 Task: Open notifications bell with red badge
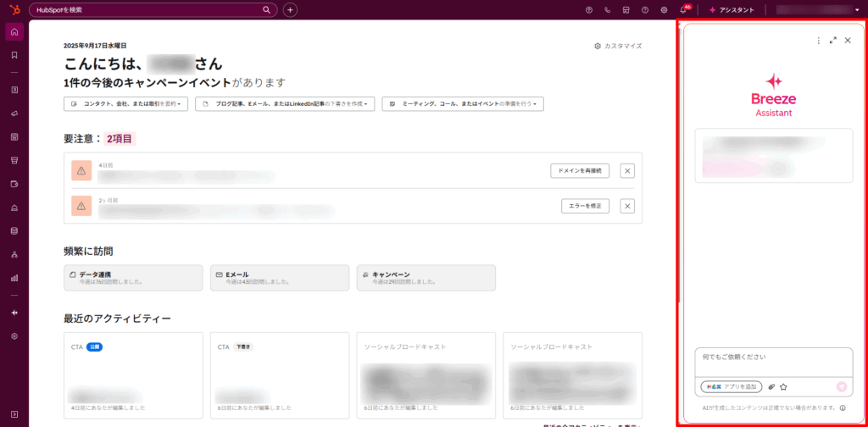(684, 10)
